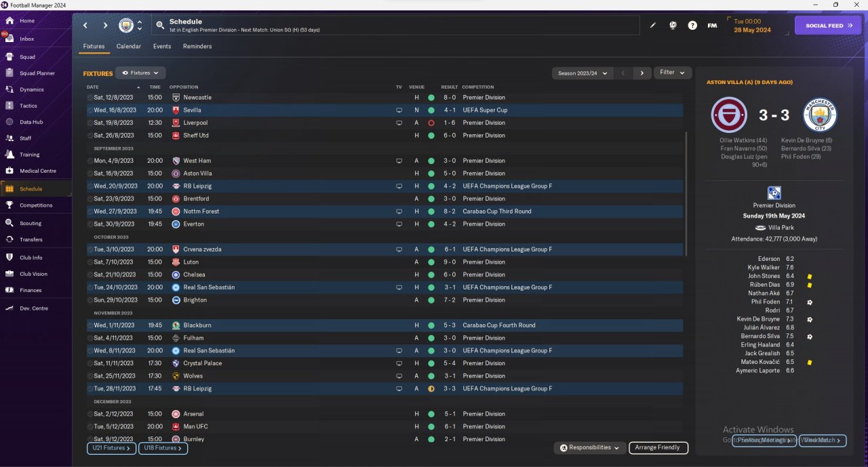
Task: Open the Inbox sidebar icon
Action: point(9,39)
